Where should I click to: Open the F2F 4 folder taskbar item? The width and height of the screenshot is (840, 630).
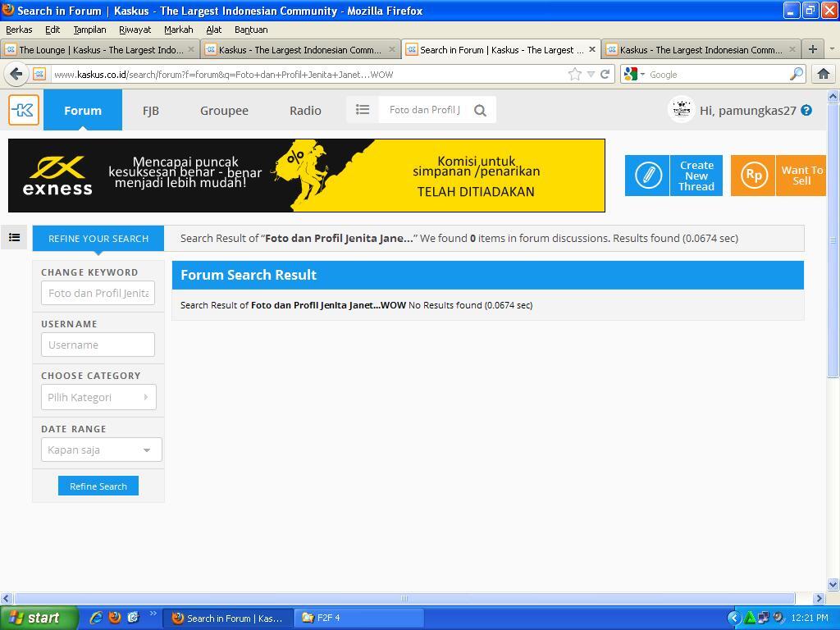(358, 618)
